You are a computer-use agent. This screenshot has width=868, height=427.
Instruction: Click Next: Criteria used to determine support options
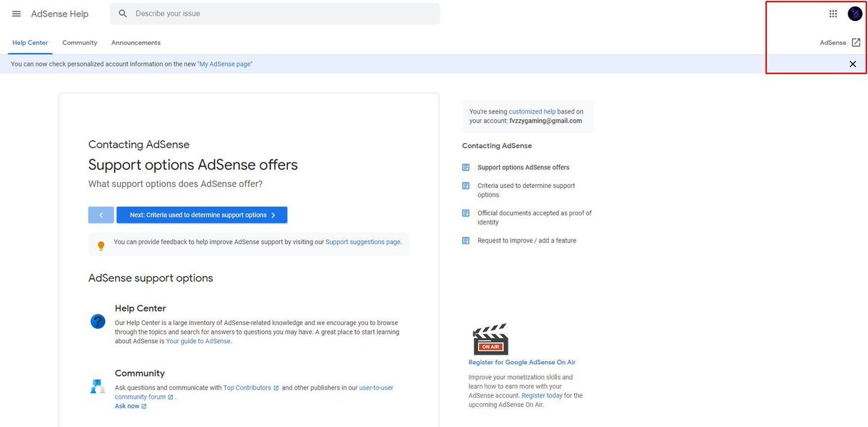click(202, 215)
